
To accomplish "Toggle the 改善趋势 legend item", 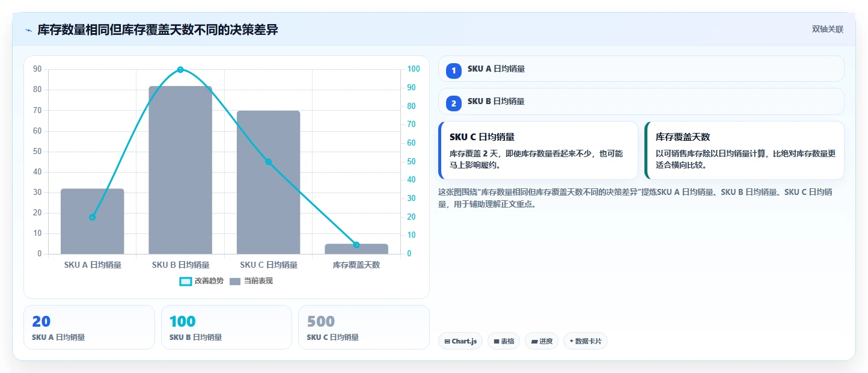I will pos(201,281).
